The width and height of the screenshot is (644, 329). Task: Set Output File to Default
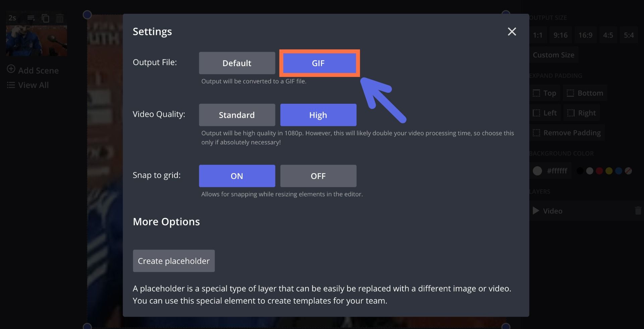[x=237, y=63]
